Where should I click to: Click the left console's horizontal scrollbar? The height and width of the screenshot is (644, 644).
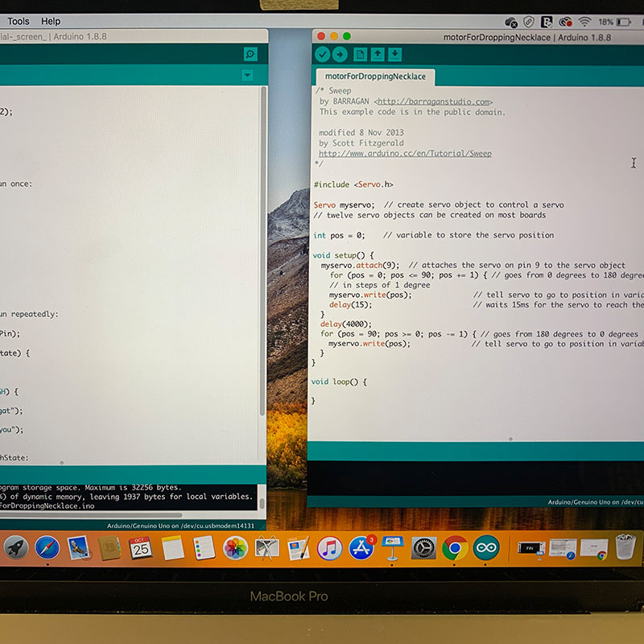91,515
